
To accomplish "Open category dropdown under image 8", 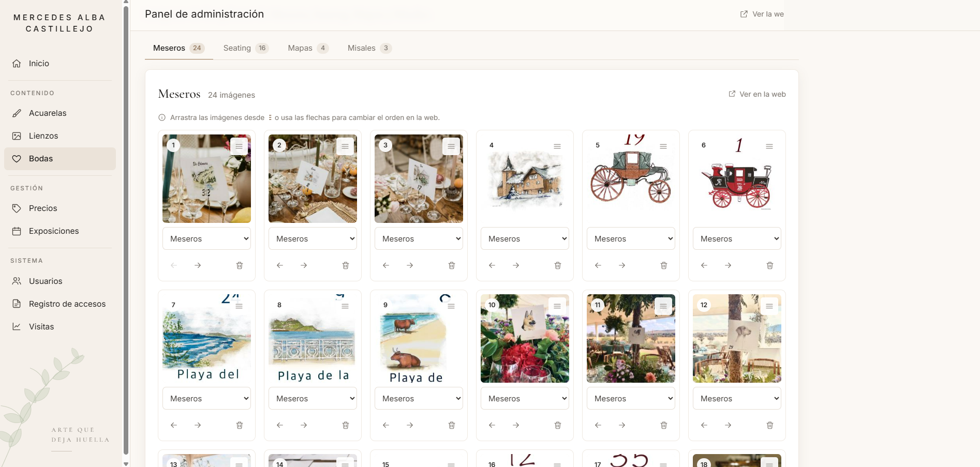I will (313, 398).
